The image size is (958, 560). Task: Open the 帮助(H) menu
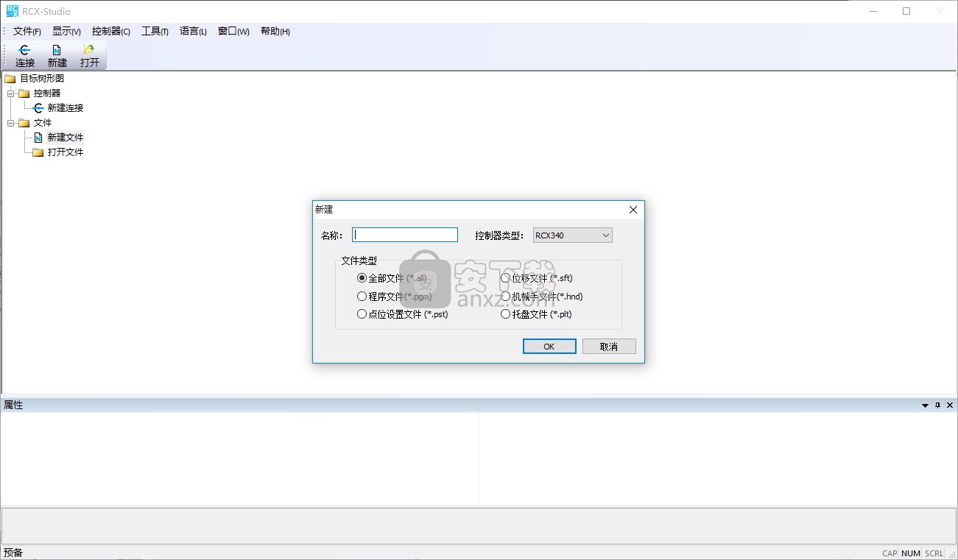[x=275, y=32]
